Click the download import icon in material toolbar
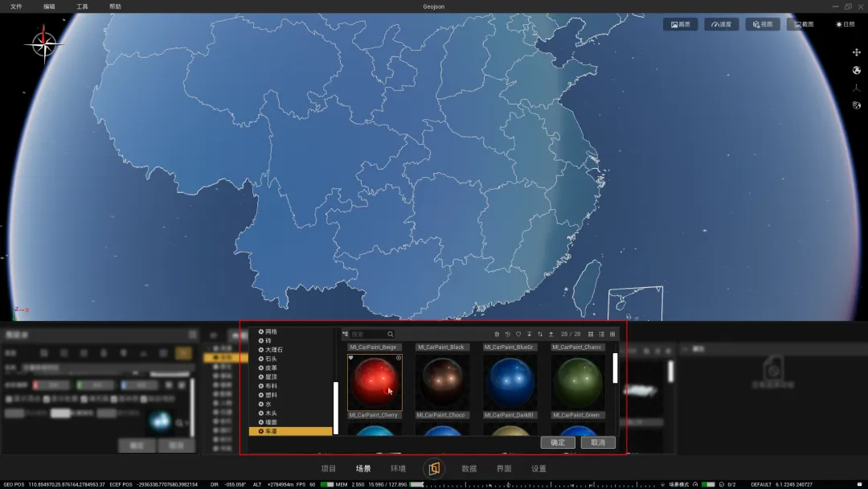The width and height of the screenshot is (868, 489). tap(529, 334)
